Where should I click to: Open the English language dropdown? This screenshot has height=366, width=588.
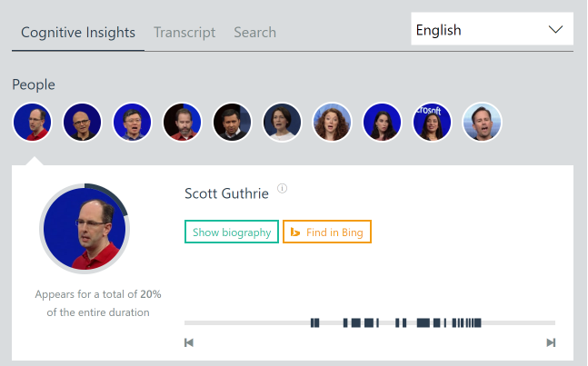pyautogui.click(x=492, y=29)
